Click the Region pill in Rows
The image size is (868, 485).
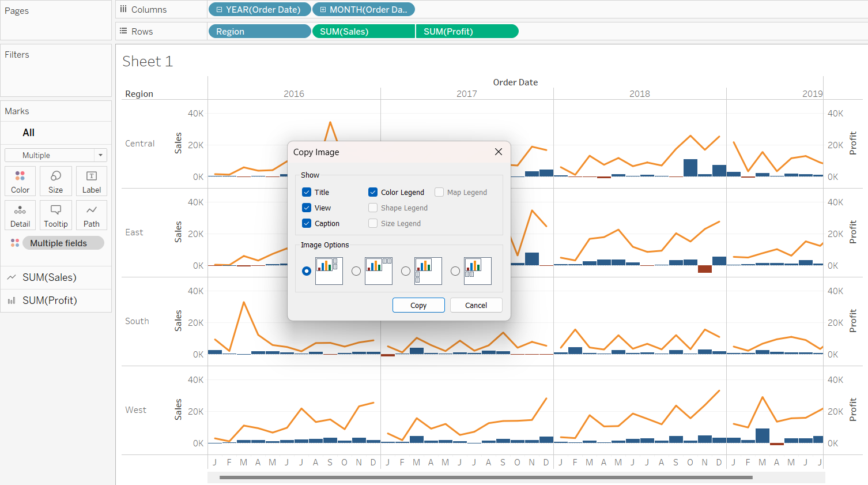259,32
